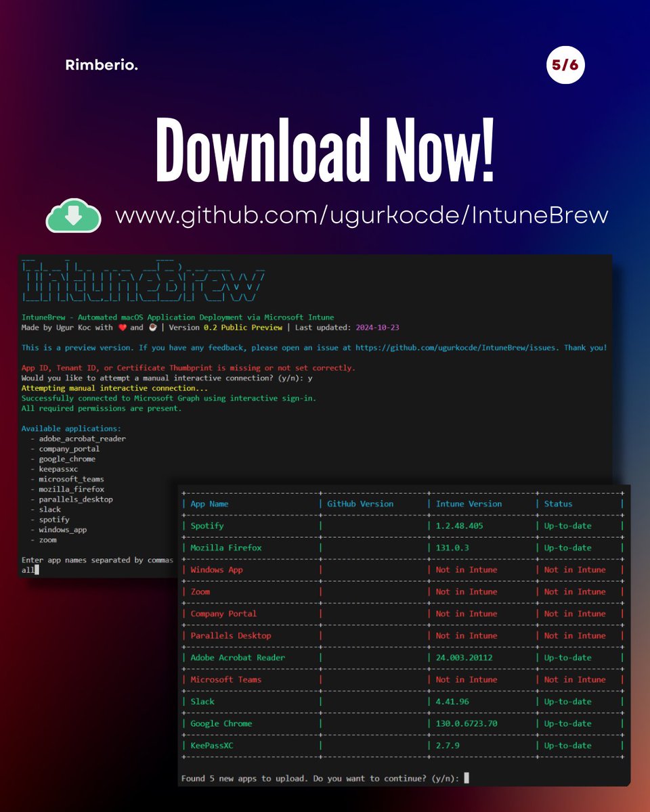Click the Microsoft Teams row name

point(225,679)
